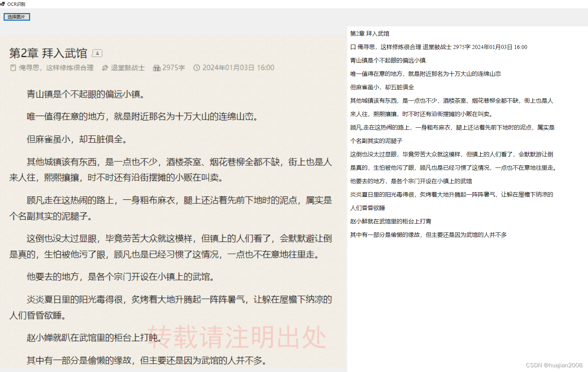Click image paragraph starting 唯一值得在意的地方

click(x=143, y=116)
